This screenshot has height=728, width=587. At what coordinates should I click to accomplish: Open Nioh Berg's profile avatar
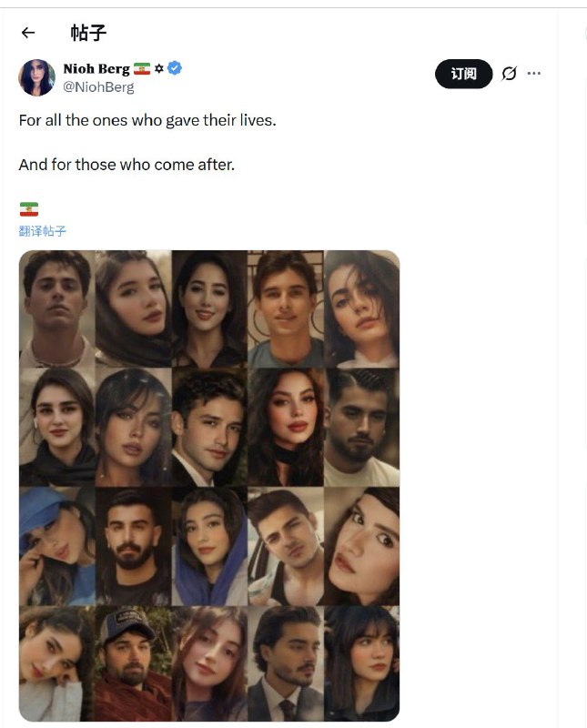click(36, 77)
